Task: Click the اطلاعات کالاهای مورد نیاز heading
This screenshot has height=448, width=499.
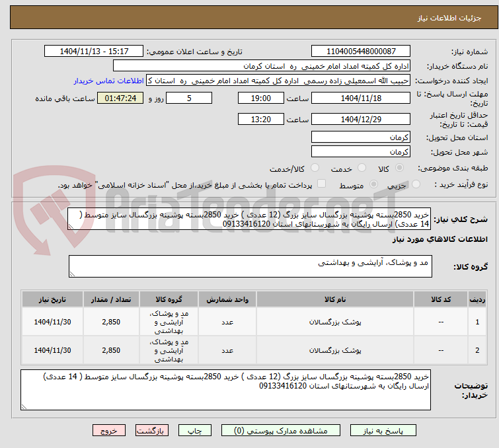Action: [x=440, y=239]
